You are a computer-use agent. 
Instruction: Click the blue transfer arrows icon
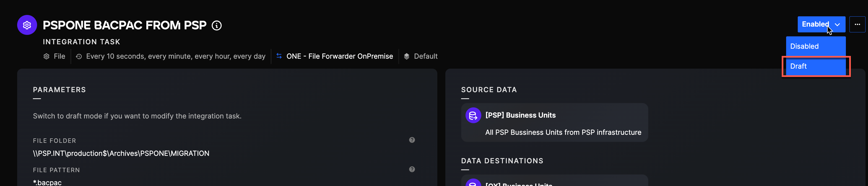279,56
